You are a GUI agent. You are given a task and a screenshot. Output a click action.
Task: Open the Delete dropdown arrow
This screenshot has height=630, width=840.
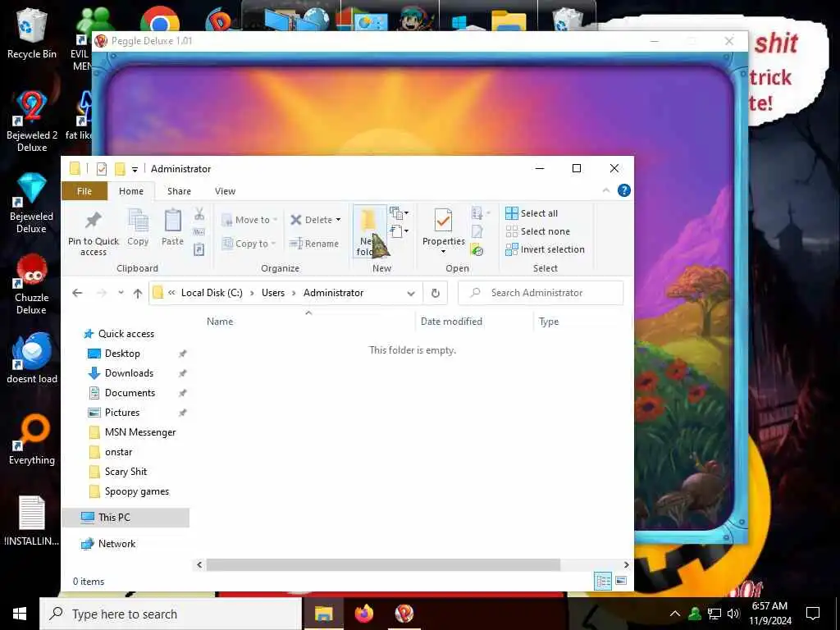[338, 220]
